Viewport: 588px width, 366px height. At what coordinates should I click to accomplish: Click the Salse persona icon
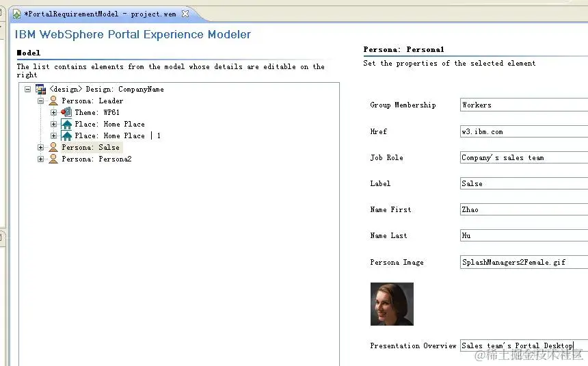(x=53, y=147)
